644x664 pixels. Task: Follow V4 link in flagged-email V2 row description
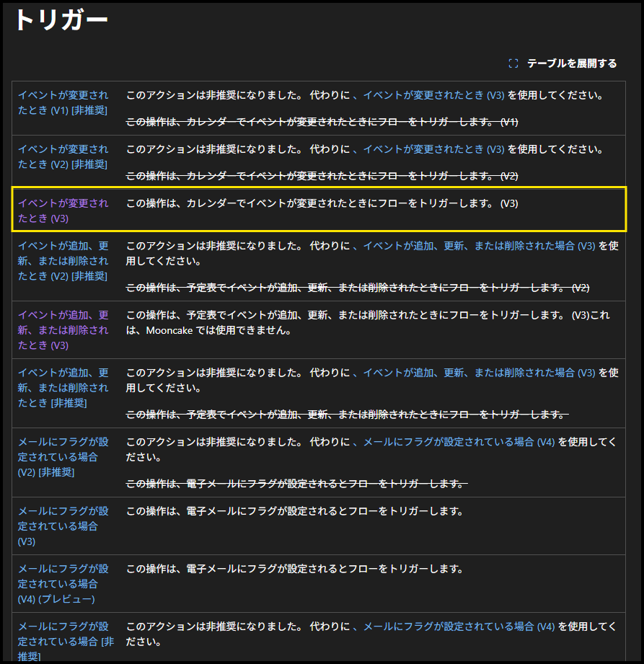pyautogui.click(x=459, y=442)
